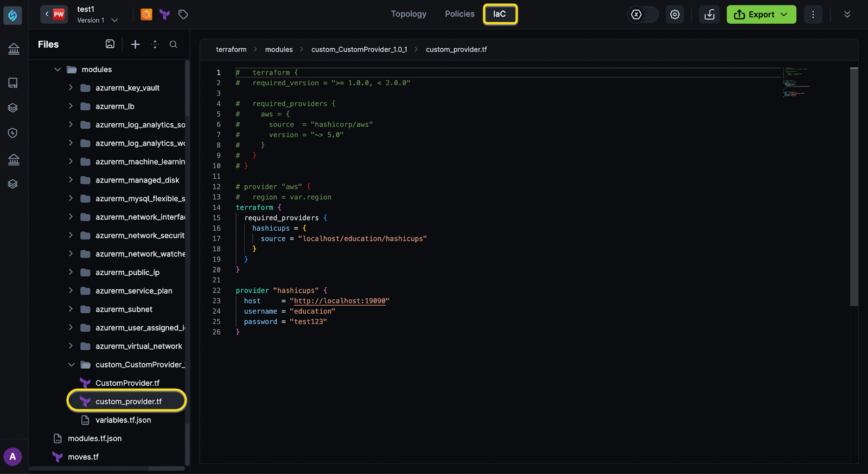Select the azurerm_log_analytics_so folder
The height and width of the screenshot is (474, 868).
pos(140,125)
